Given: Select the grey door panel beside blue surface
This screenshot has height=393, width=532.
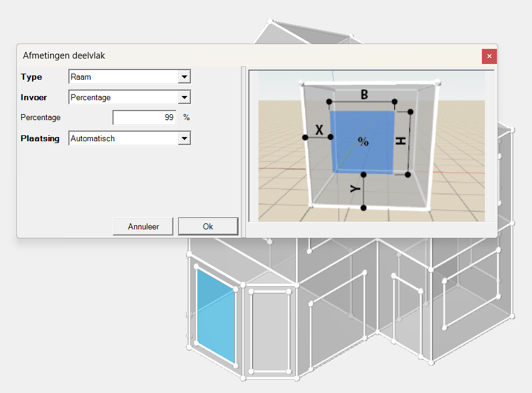Looking at the screenshot, I should coord(270,331).
